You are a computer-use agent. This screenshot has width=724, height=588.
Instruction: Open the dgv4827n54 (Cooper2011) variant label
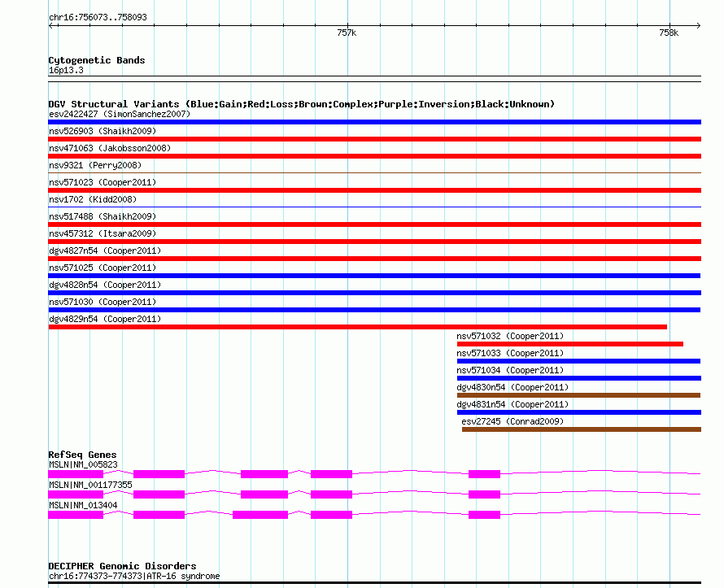(x=105, y=250)
